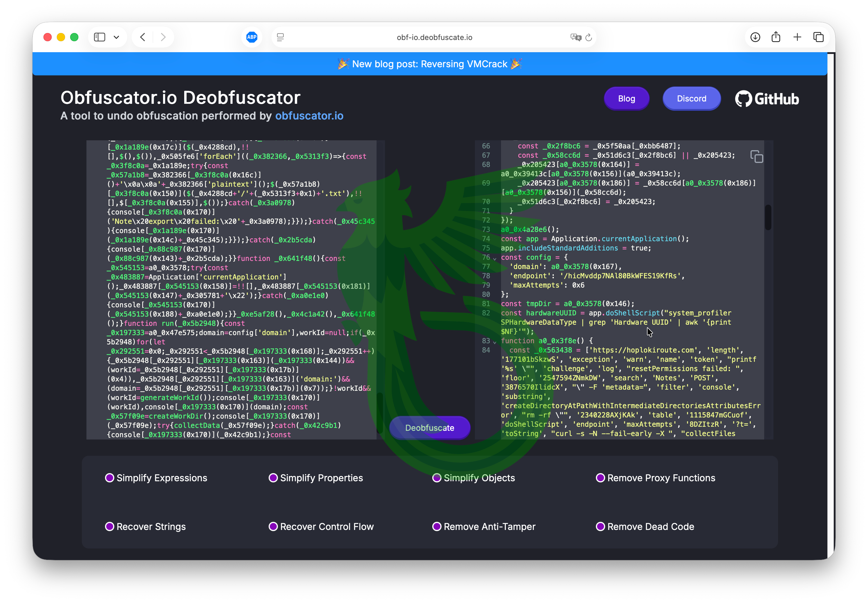
Task: Open the downloads icon in toolbar
Action: click(755, 37)
